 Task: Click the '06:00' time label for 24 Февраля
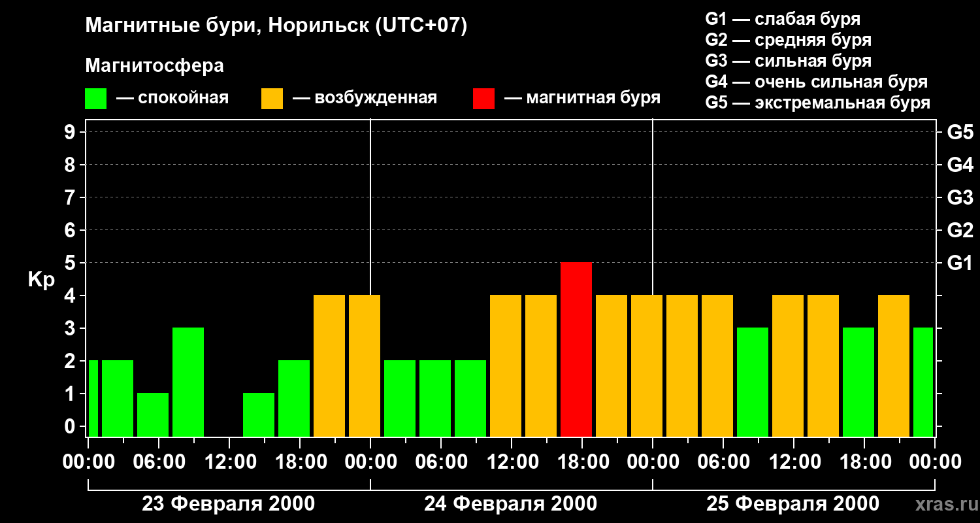pyautogui.click(x=441, y=462)
